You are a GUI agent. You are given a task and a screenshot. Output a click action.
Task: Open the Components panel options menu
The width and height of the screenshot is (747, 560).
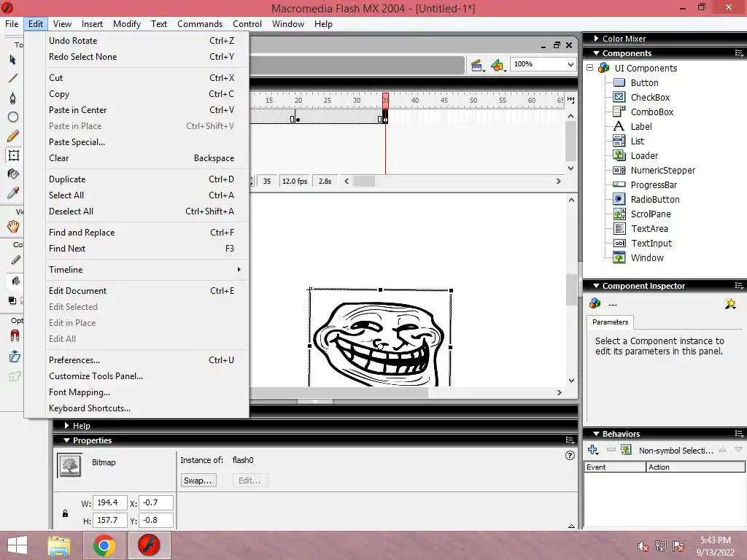[x=739, y=52]
